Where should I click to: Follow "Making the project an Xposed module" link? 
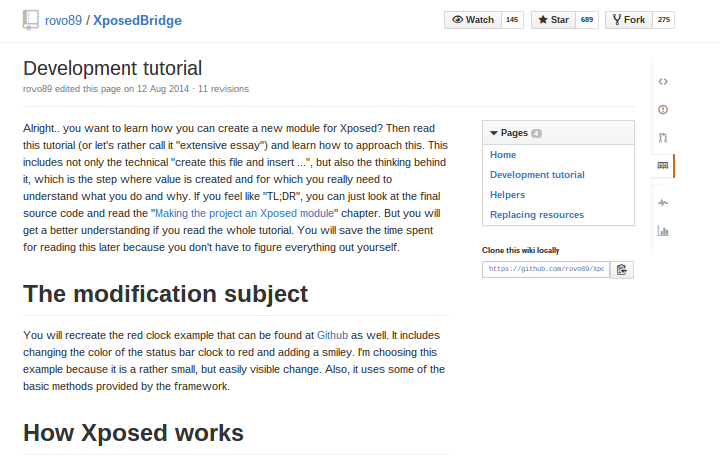pyautogui.click(x=244, y=214)
